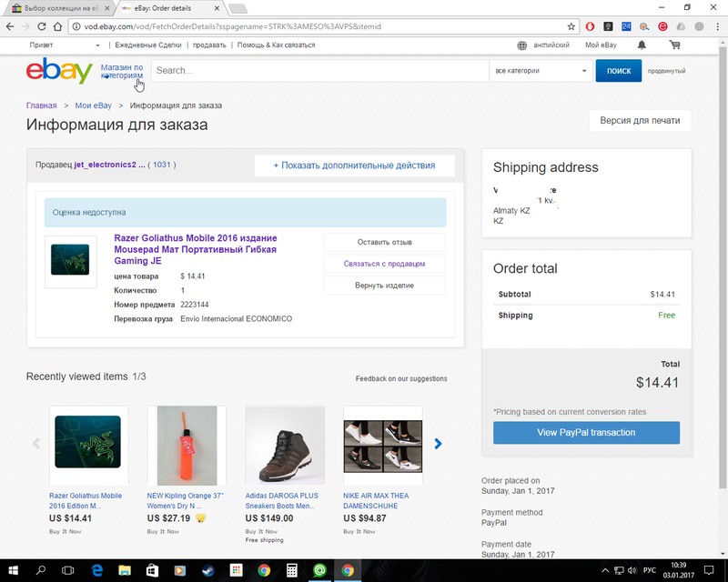
Task: Open 'NIKE AIR MAX THEA' listing link
Action: tap(376, 501)
